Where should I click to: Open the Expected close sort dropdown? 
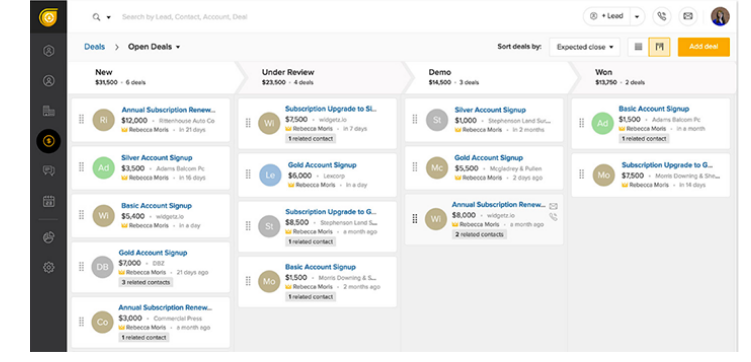pos(585,47)
